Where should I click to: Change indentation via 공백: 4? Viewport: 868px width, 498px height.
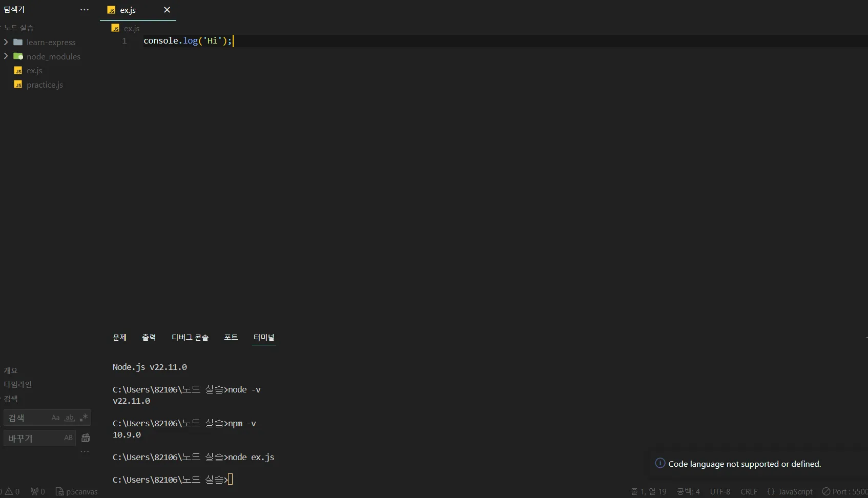[688, 491]
